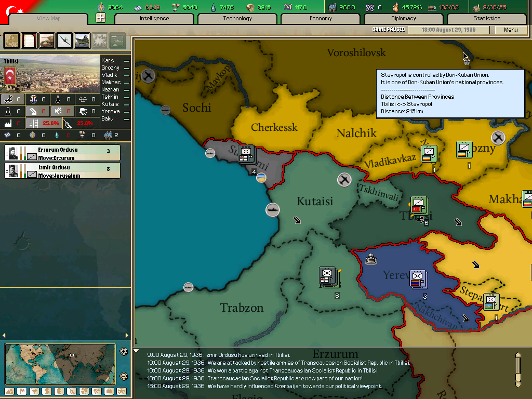Click the province overview map icon
This screenshot has height=399, width=532.
pyautogui.click(x=11, y=40)
